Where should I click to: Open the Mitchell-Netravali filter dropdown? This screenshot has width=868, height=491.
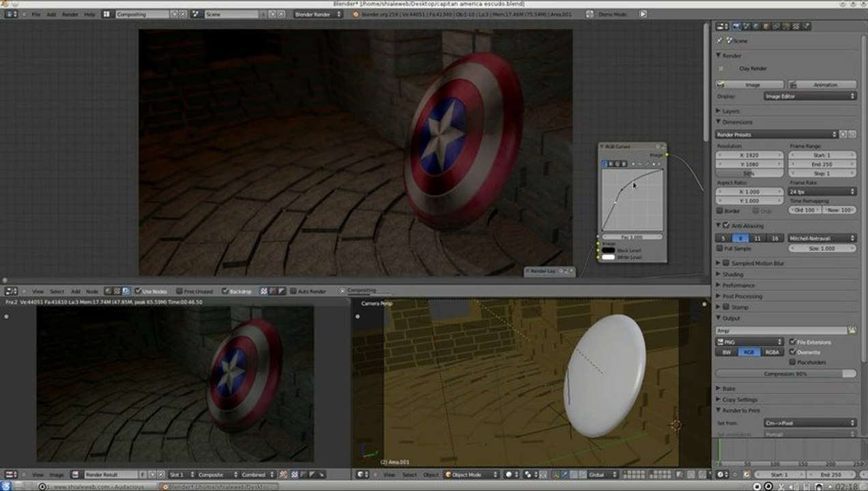click(822, 238)
